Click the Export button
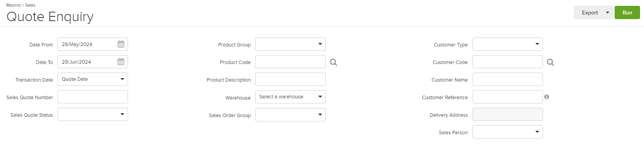 tap(589, 12)
